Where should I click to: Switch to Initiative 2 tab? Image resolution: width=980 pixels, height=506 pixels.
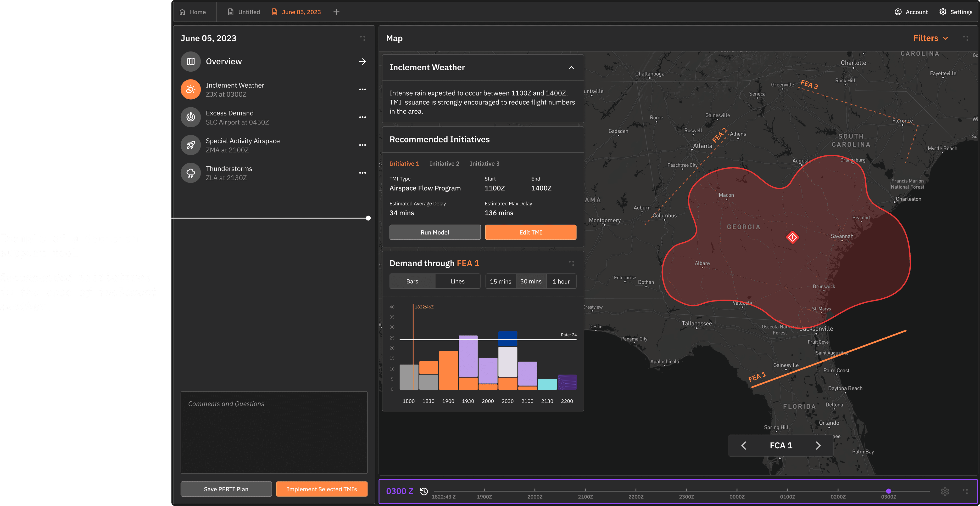tap(444, 164)
